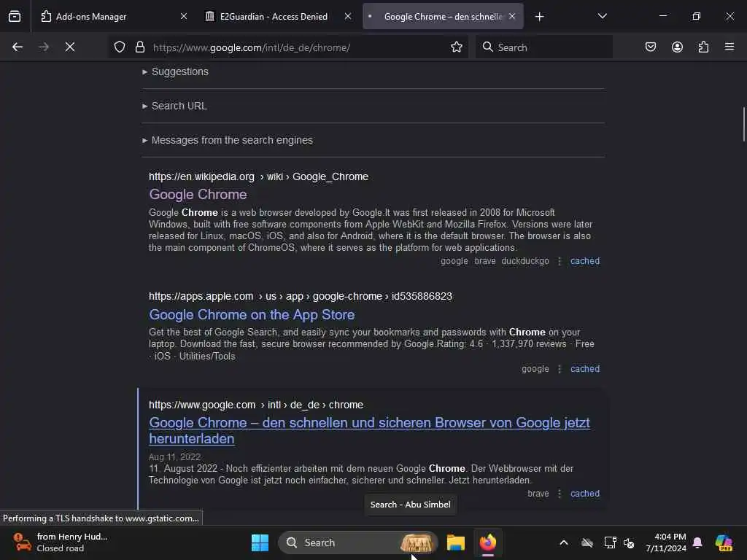Open the German Chrome download result link
This screenshot has height=560, width=747.
pyautogui.click(x=369, y=430)
